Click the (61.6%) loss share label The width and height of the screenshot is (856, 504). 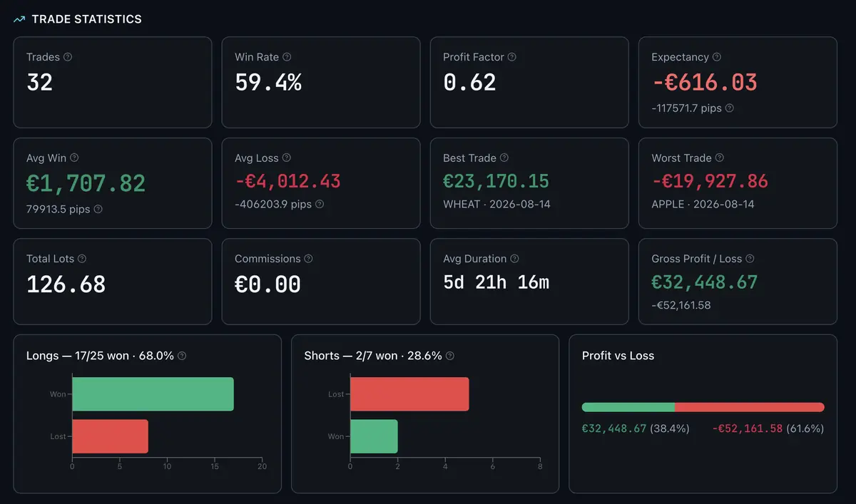[805, 428]
